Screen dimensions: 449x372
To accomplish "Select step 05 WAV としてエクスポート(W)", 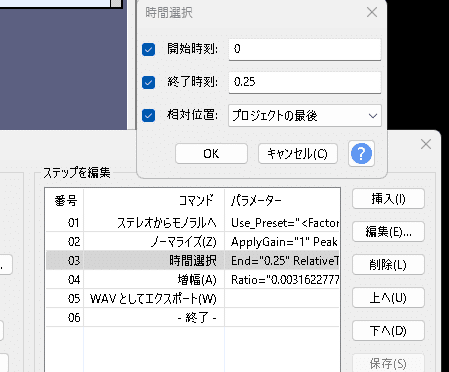I will [192, 298].
